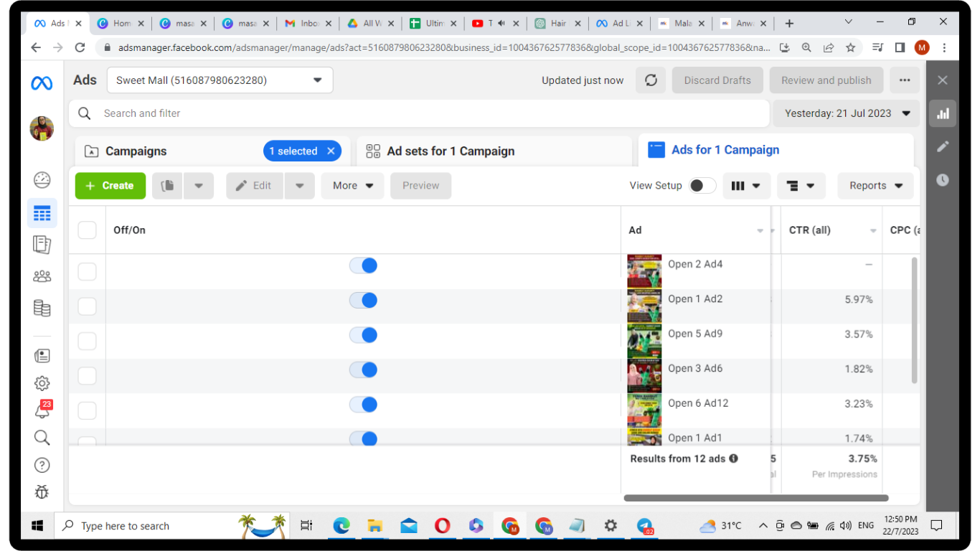Click the Preview button
This screenshot has height=551, width=980.
pyautogui.click(x=420, y=185)
